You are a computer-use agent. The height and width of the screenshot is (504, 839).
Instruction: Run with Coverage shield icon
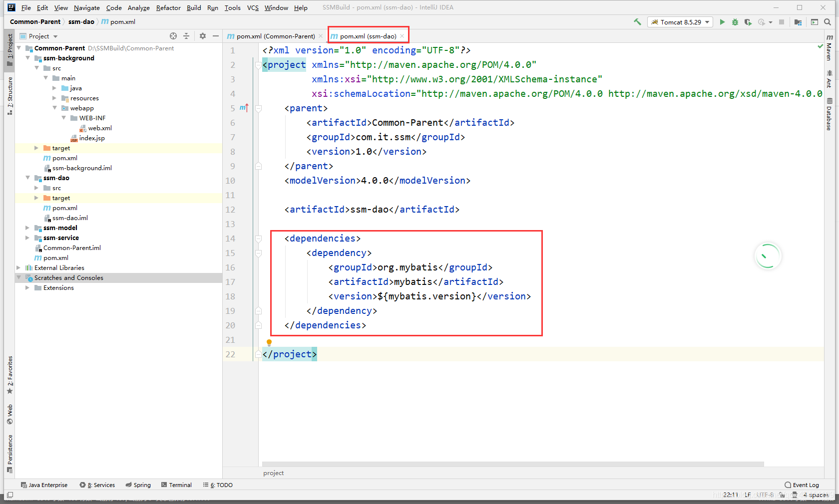point(748,22)
